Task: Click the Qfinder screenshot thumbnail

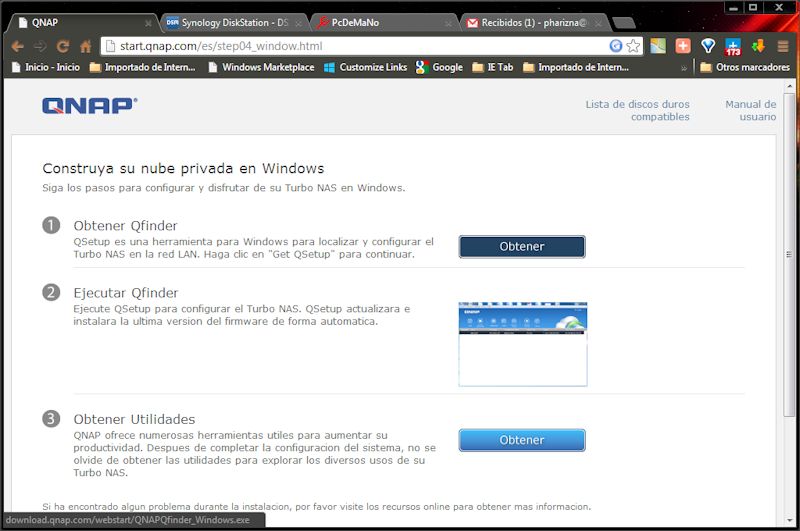Action: coord(523,344)
